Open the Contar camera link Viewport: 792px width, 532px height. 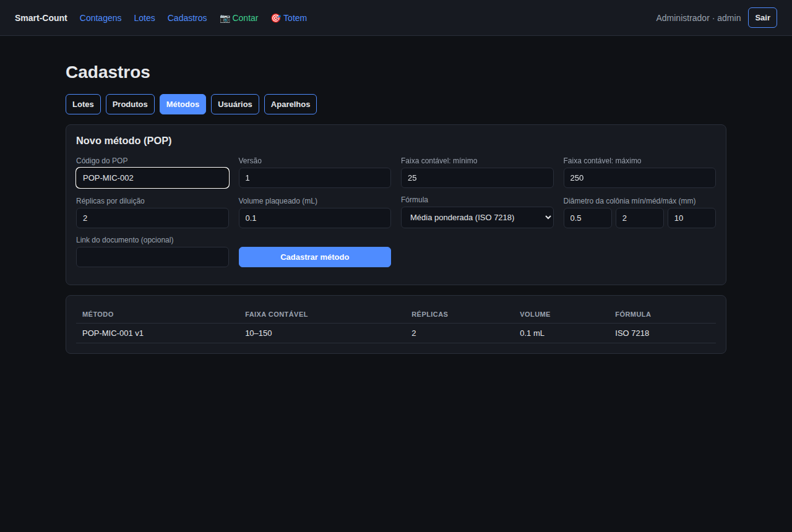(239, 18)
